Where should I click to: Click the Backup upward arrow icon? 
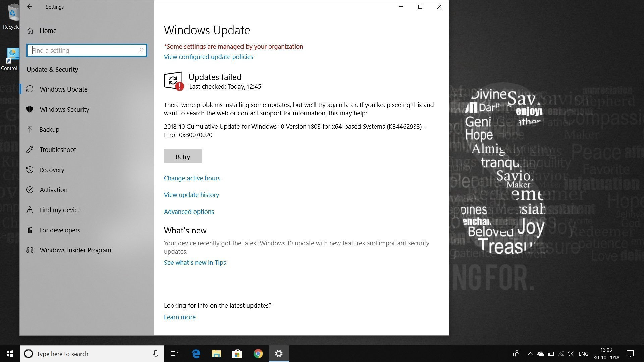point(30,129)
